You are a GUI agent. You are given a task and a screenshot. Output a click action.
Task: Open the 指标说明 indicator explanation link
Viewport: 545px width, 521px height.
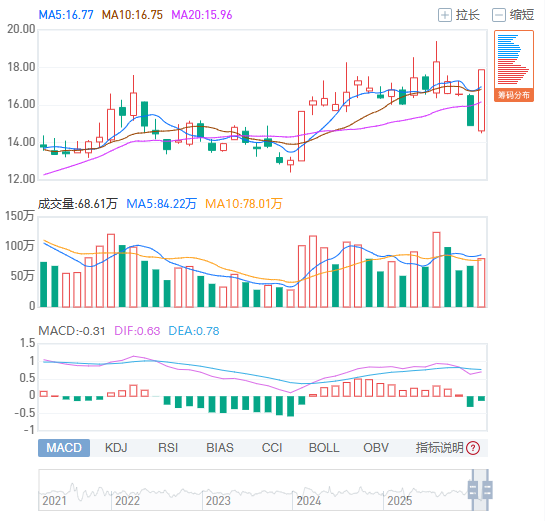pyautogui.click(x=440, y=448)
